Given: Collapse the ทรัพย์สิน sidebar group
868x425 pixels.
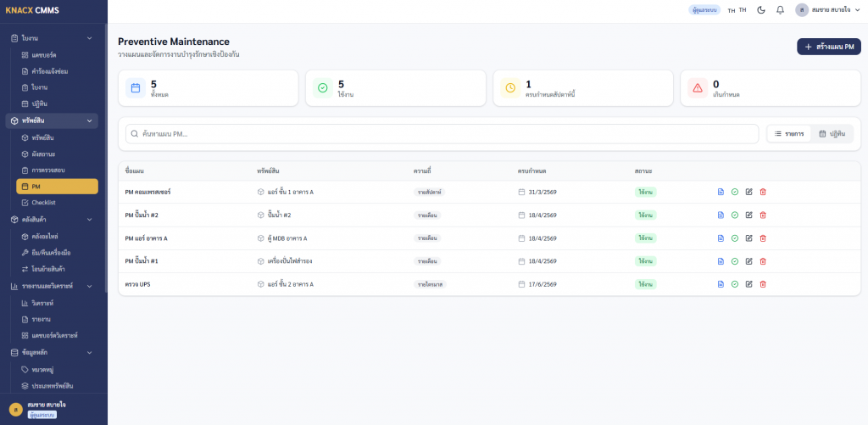Looking at the screenshot, I should (x=90, y=121).
